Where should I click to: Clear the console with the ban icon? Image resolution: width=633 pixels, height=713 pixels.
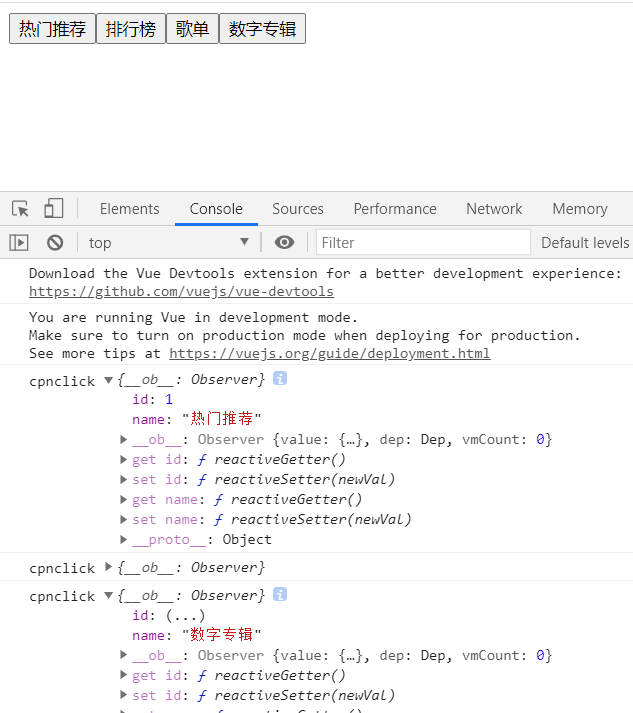[55, 243]
